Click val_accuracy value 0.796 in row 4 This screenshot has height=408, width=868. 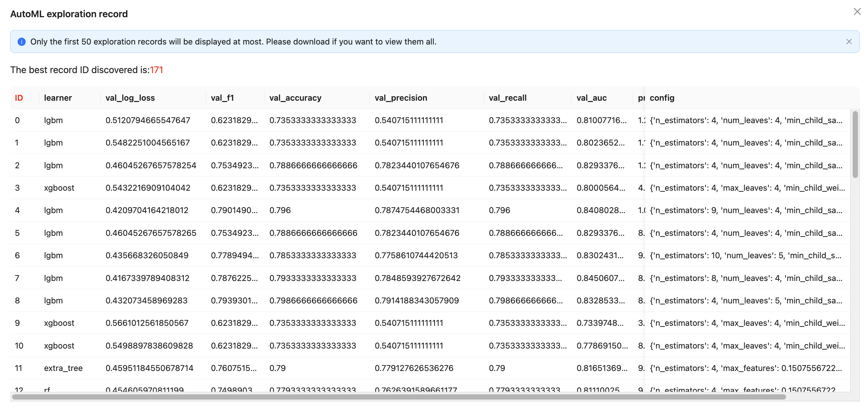click(x=280, y=210)
